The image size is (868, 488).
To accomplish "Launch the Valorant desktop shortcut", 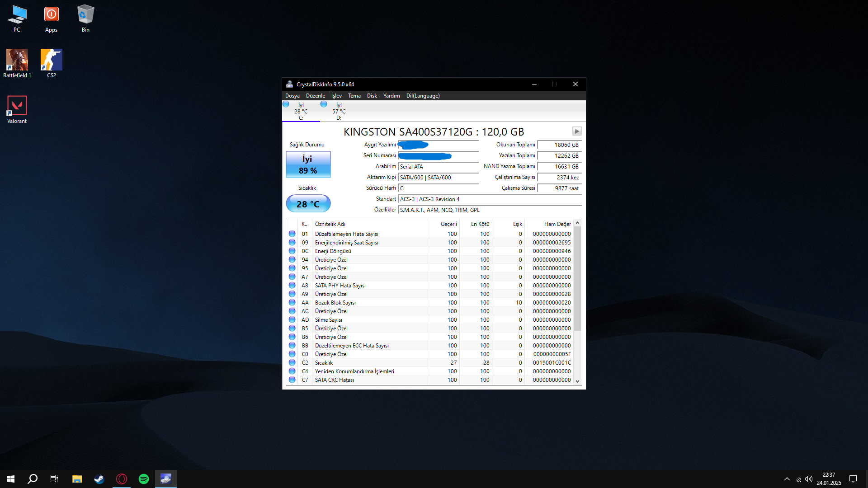I will (x=17, y=110).
